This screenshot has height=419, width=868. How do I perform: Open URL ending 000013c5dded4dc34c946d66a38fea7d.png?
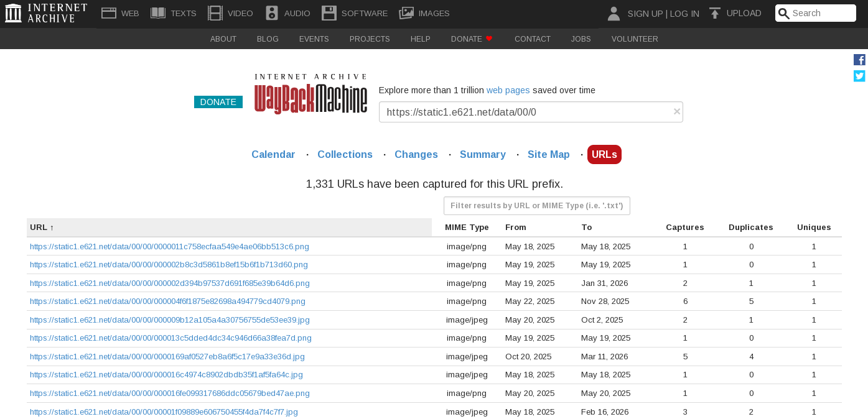(170, 338)
